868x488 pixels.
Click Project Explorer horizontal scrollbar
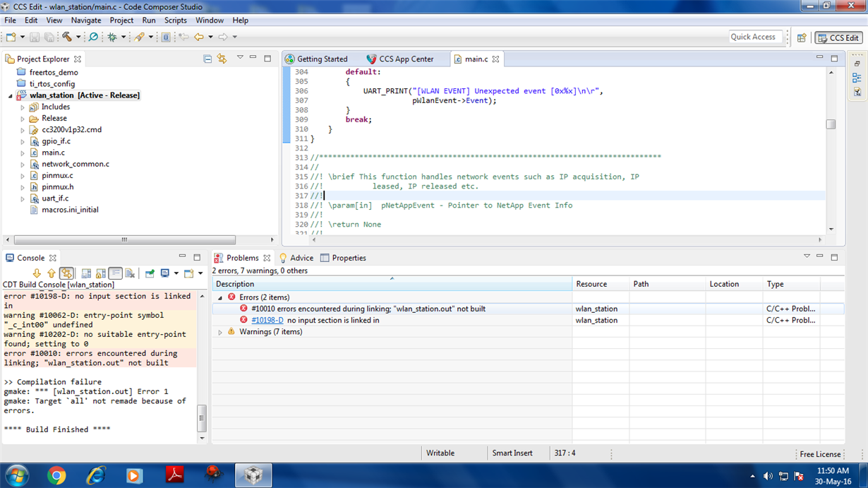click(124, 239)
